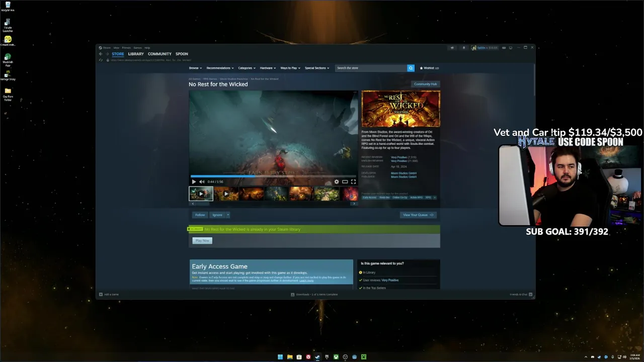Switch to the STORE tab
This screenshot has width=644, height=362.
point(118,54)
